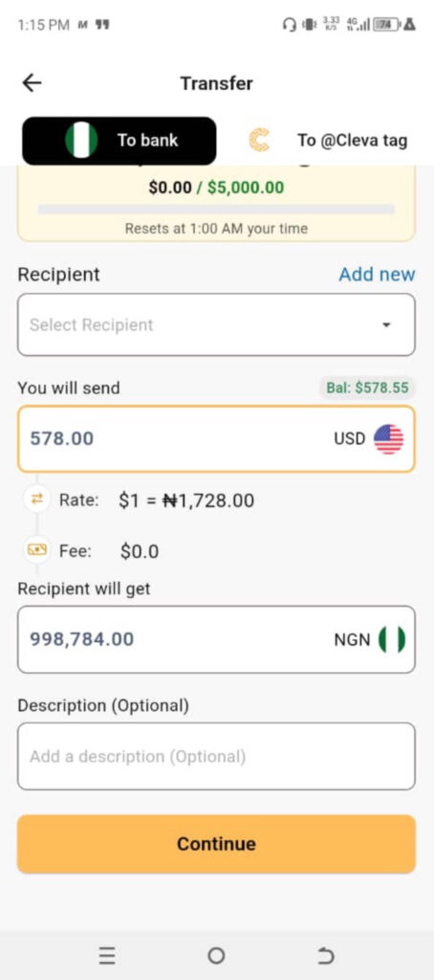Tap the Bal: $578.55 balance chip
The height and width of the screenshot is (980, 434).
click(366, 388)
